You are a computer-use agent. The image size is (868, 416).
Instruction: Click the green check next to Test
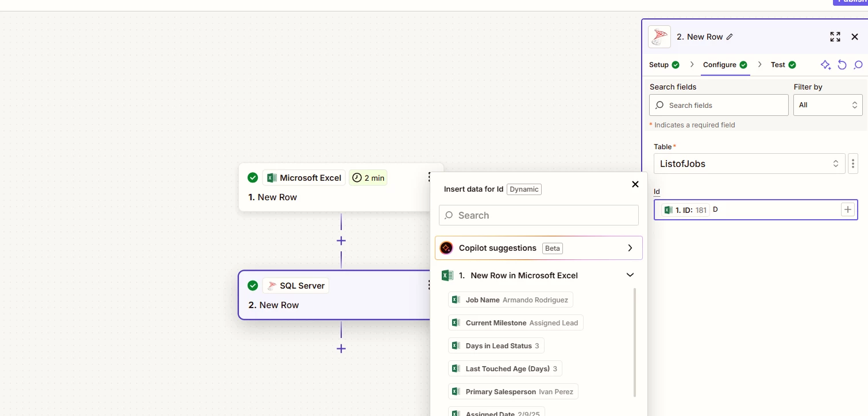coord(792,65)
